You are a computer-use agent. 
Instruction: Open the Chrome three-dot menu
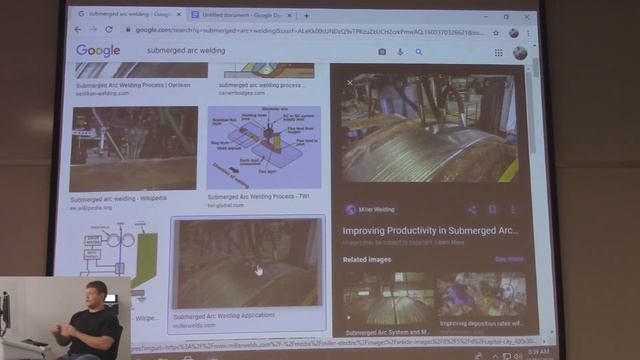528,33
